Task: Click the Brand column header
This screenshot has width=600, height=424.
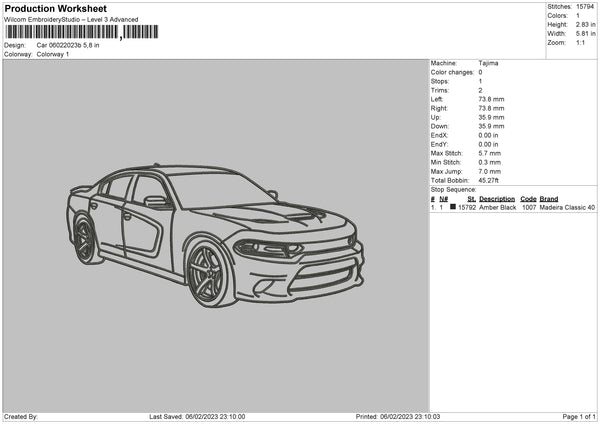Action: [x=548, y=198]
